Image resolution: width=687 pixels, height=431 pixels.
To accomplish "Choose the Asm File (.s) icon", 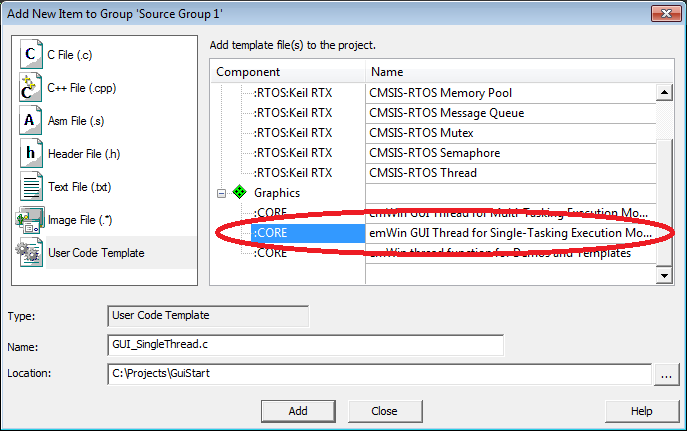I will coord(31,122).
